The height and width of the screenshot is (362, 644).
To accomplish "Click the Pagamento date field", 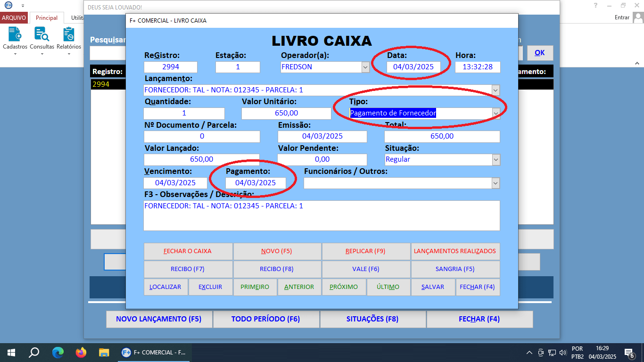I will [256, 183].
